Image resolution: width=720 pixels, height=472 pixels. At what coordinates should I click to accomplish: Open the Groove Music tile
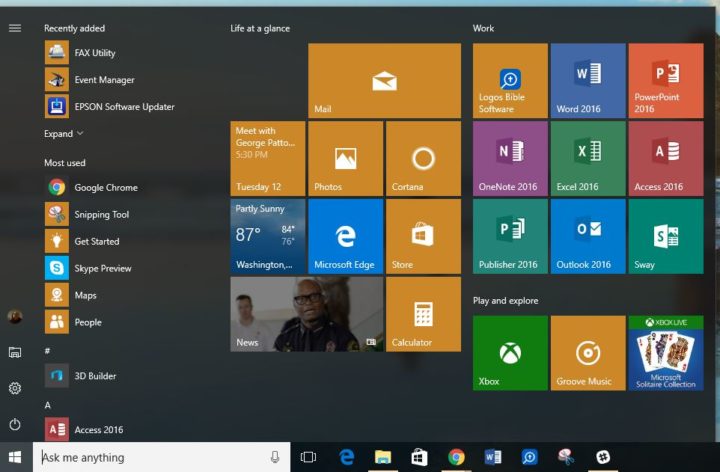(588, 353)
